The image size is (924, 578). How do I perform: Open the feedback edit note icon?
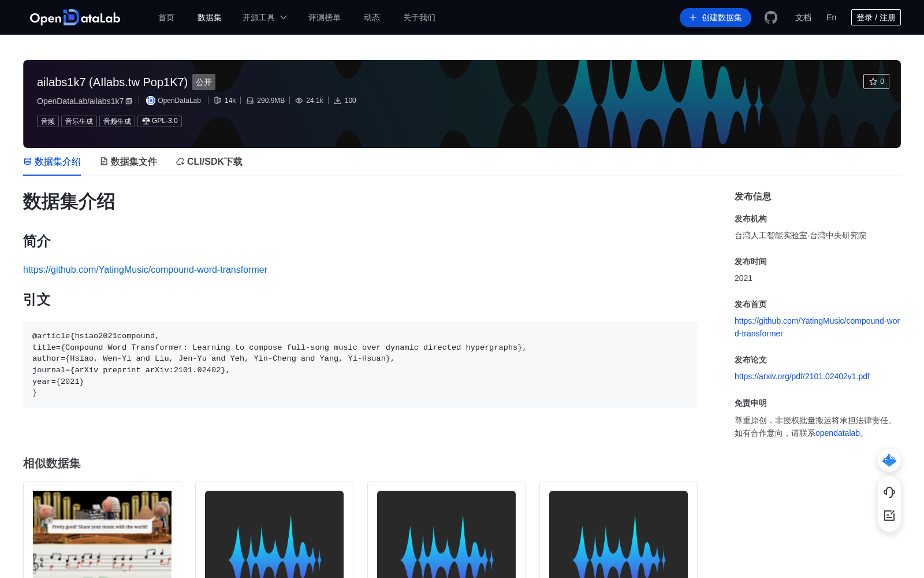tap(889, 516)
